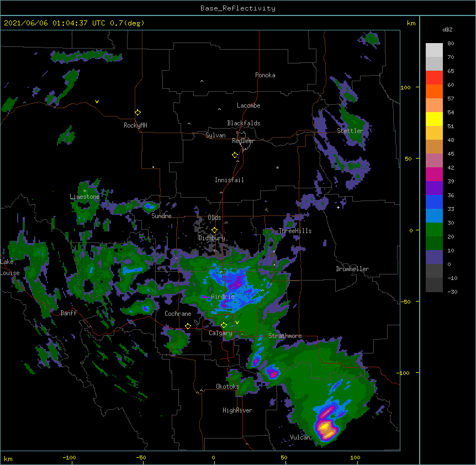Pick the magenta swatch above 39 dBZ
The image size is (476, 465).
pos(434,174)
